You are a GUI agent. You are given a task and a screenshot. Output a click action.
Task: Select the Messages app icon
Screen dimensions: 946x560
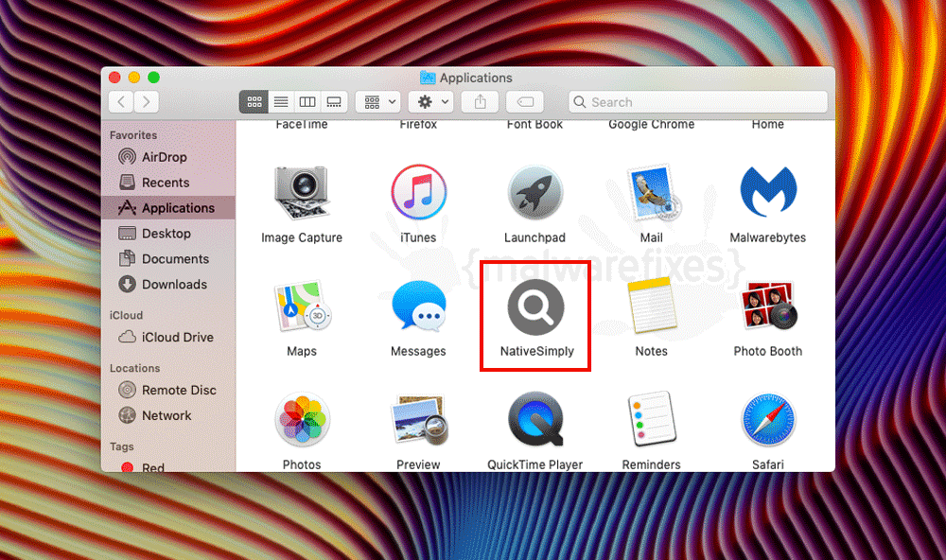point(419,306)
